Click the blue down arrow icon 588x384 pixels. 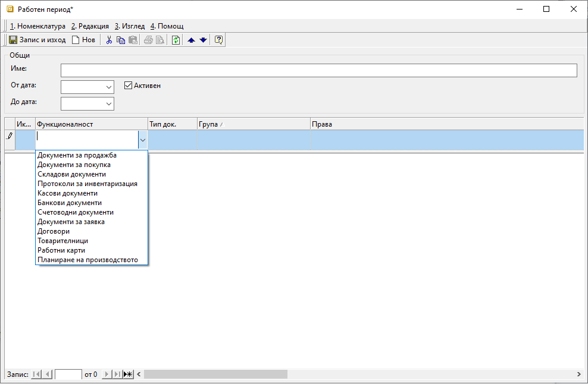[203, 40]
